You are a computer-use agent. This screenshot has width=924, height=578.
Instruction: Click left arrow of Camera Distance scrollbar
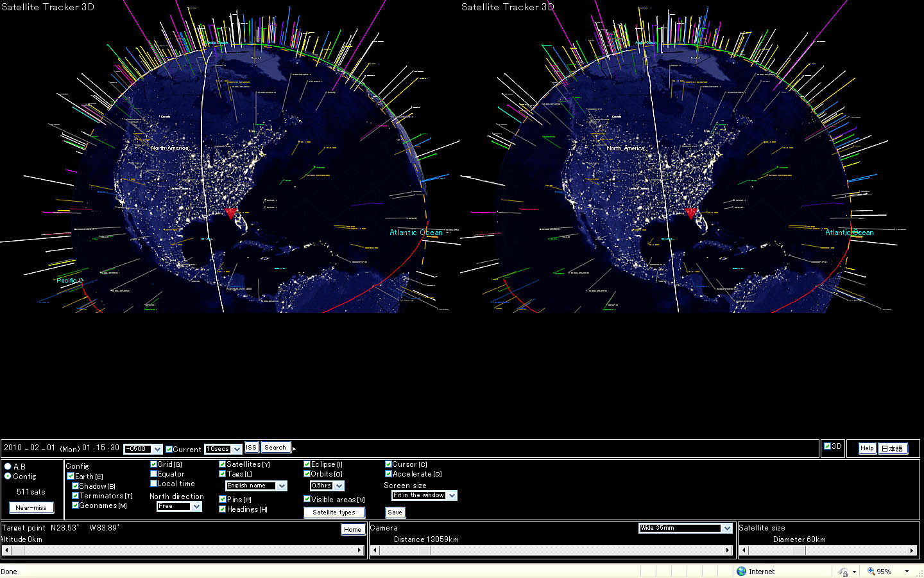click(x=375, y=550)
